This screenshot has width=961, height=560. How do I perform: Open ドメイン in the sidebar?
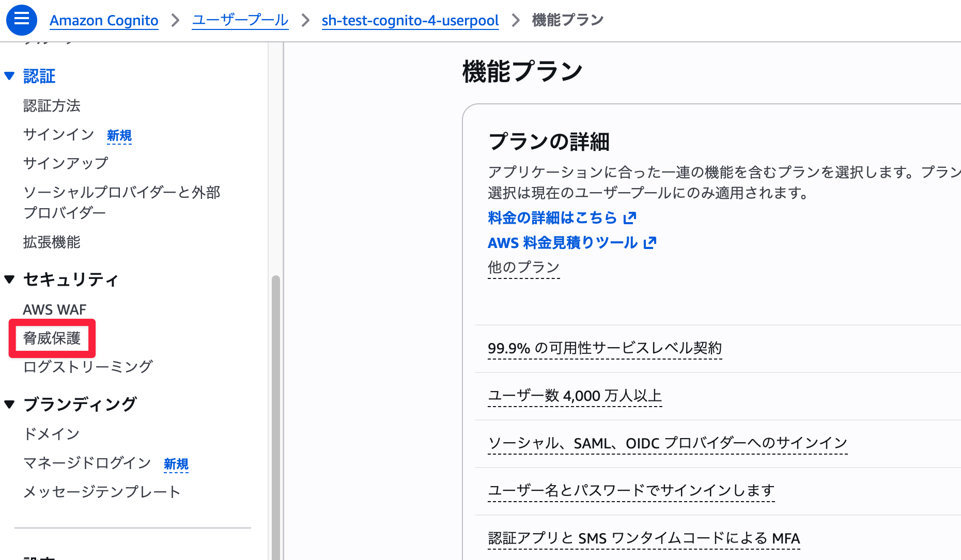pos(51,434)
